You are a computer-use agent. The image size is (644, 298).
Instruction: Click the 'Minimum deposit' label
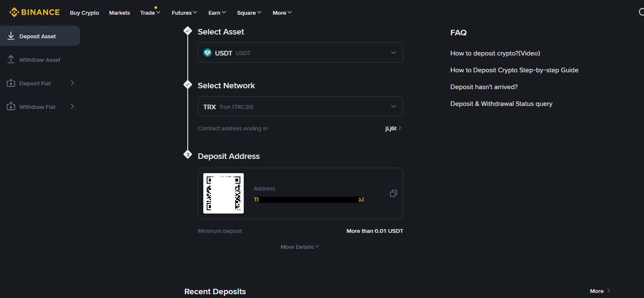tap(220, 231)
